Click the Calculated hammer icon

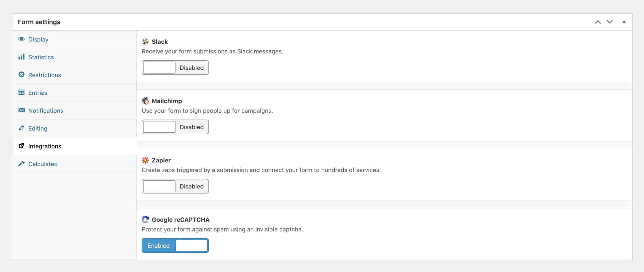point(21,164)
